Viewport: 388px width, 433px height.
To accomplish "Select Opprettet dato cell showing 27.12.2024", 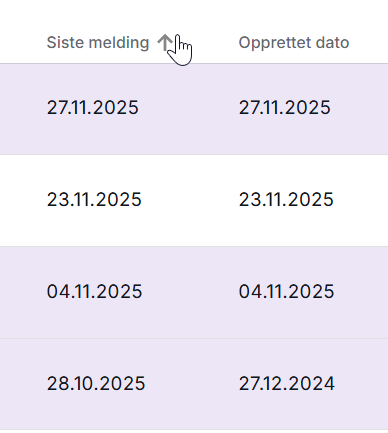I will click(287, 384).
